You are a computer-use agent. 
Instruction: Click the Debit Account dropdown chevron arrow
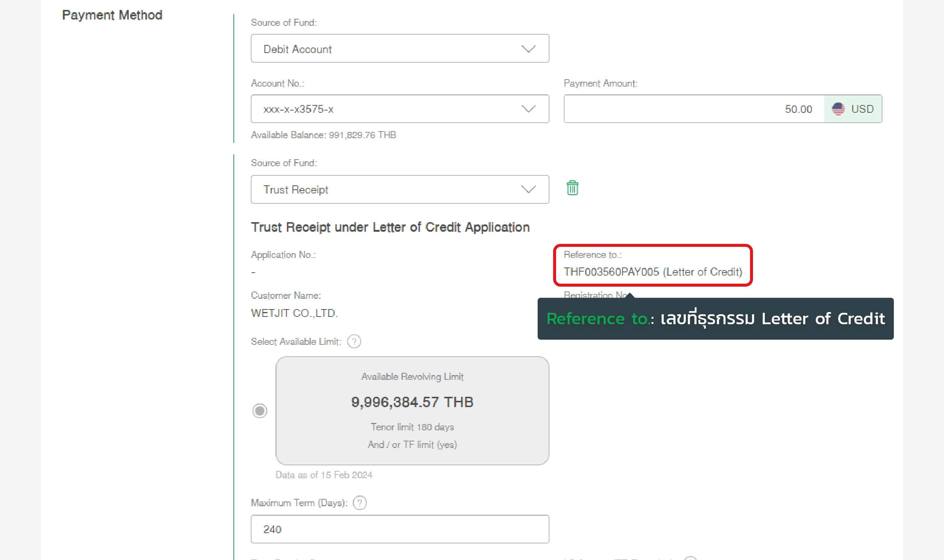click(x=528, y=49)
